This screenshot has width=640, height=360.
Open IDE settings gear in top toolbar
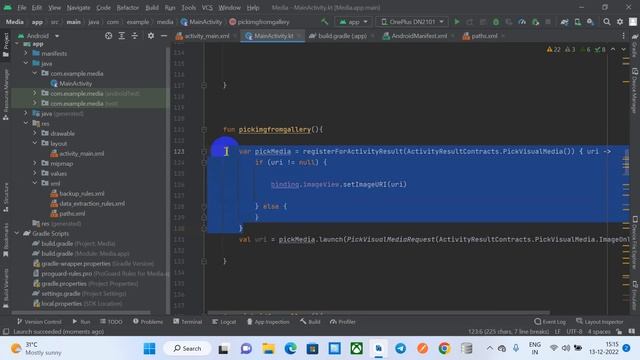point(620,22)
